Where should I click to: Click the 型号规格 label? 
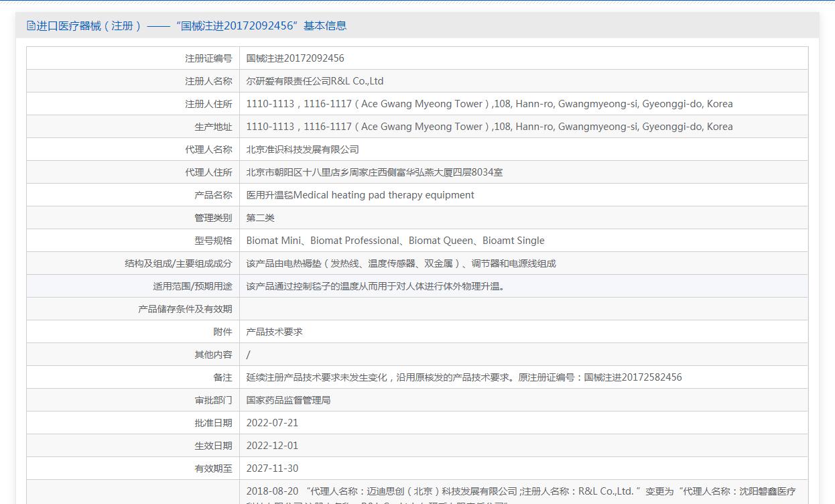(213, 241)
